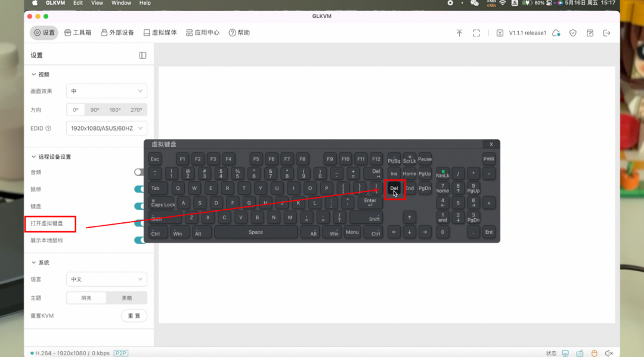Collapse the settings panel with the sidebar icon
Screen dimensions: 644x357
pyautogui.click(x=143, y=55)
